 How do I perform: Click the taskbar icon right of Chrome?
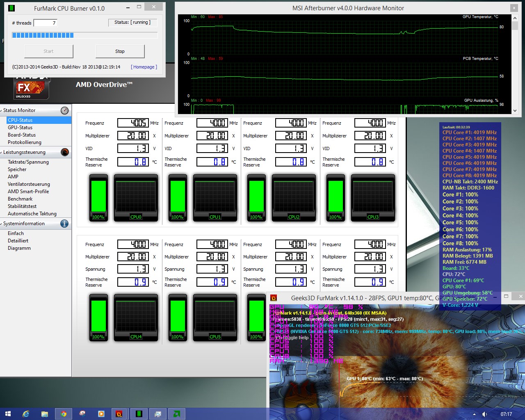(82, 414)
